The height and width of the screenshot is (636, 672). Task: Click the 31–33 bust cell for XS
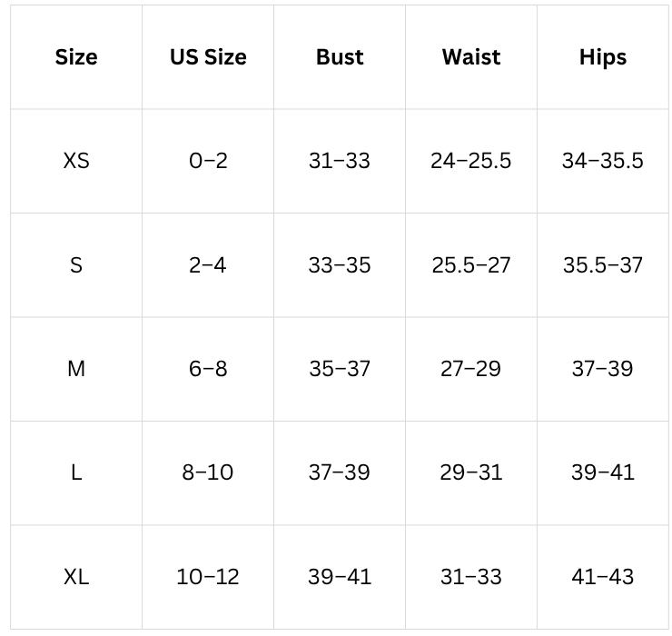[x=340, y=161]
